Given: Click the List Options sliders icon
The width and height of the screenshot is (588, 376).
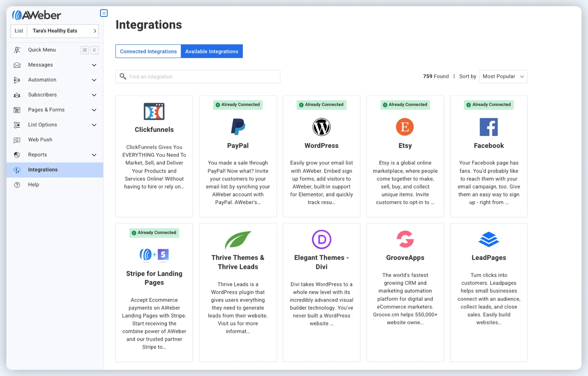Looking at the screenshot, I should pos(17,125).
